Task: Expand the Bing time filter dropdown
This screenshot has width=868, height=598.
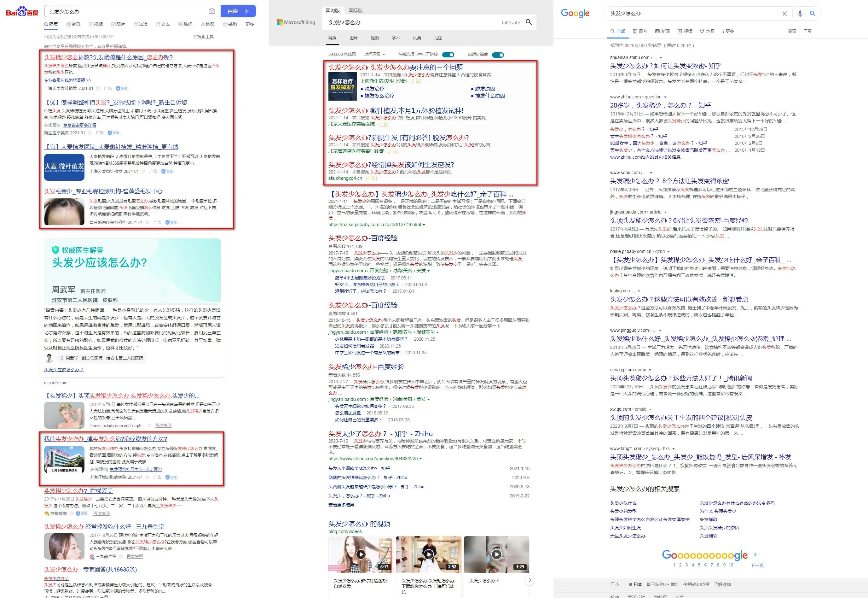Action: point(374,55)
